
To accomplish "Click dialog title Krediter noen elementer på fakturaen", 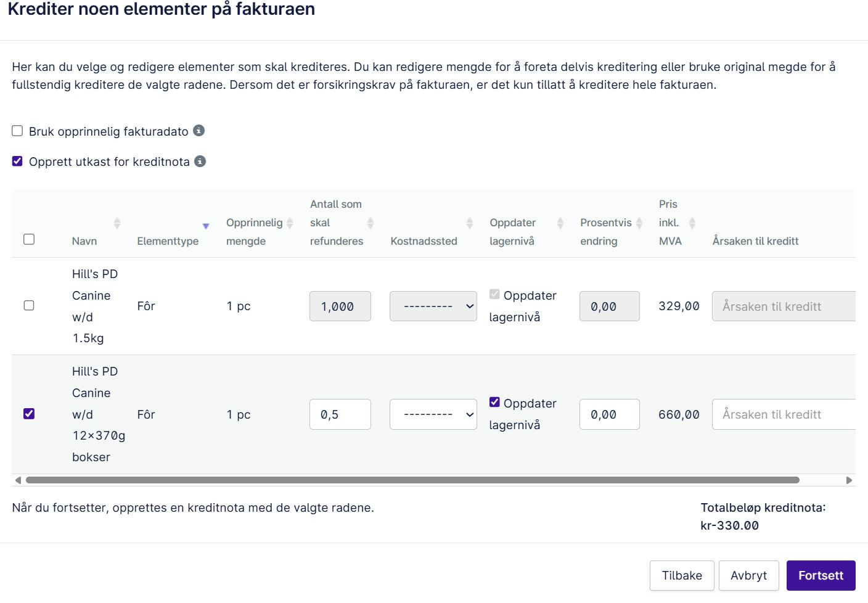I will [x=162, y=9].
